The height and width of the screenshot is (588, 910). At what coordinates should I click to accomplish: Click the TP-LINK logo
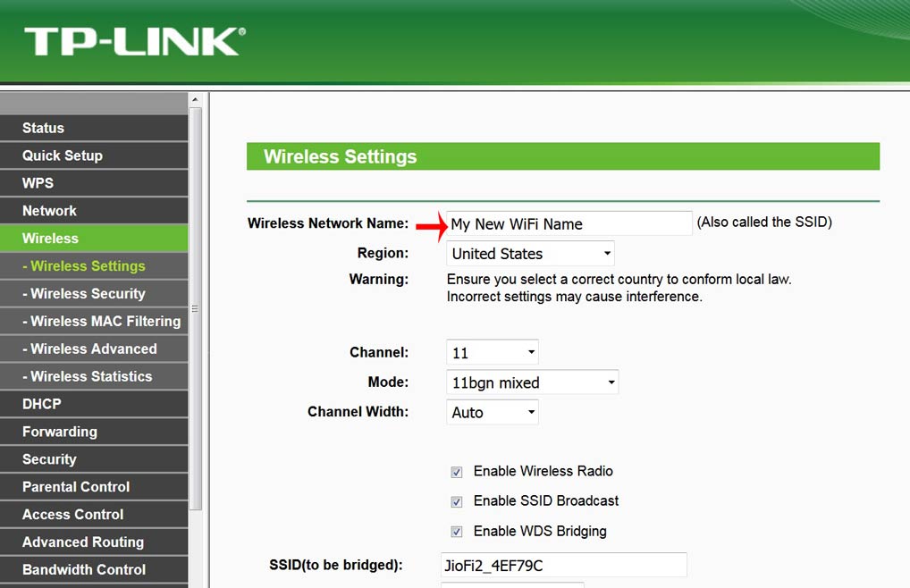point(134,42)
